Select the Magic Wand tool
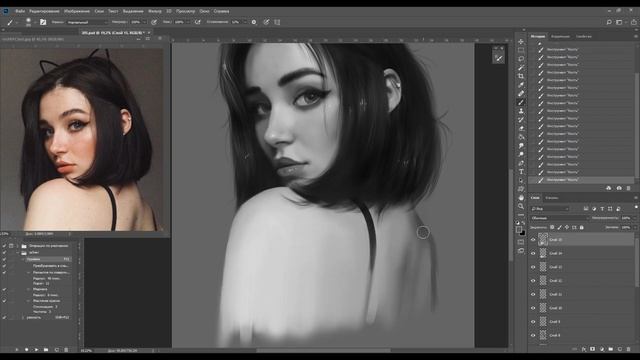 (521, 67)
